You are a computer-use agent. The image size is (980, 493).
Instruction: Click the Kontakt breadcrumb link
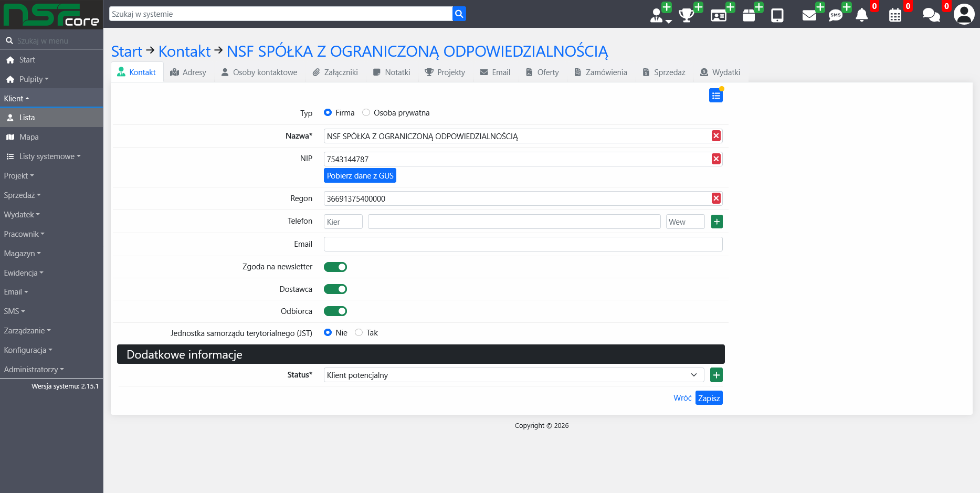[x=184, y=51]
